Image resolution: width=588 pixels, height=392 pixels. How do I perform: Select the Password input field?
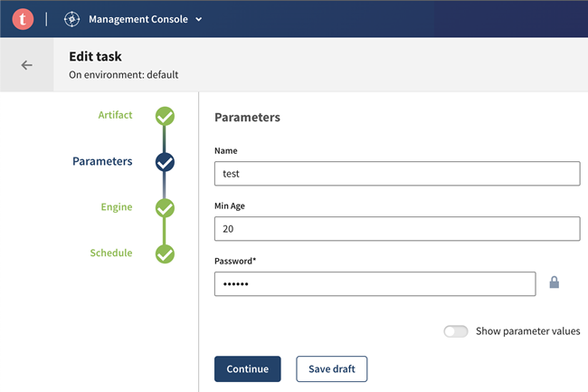click(375, 284)
